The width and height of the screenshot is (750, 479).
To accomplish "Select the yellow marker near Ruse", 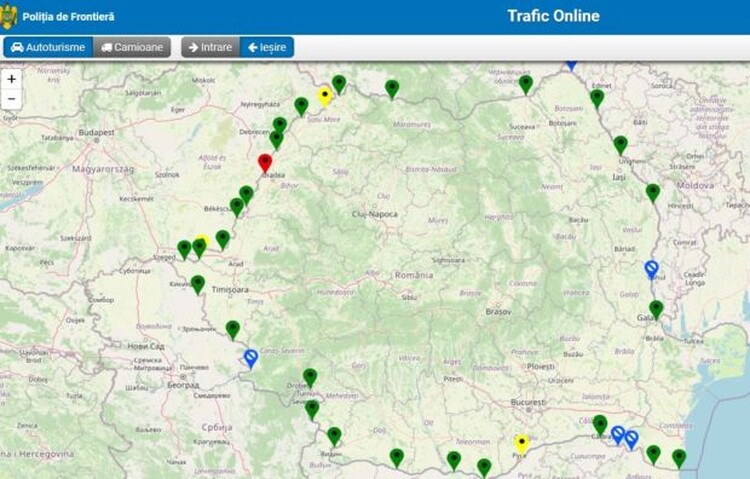I will click(521, 442).
